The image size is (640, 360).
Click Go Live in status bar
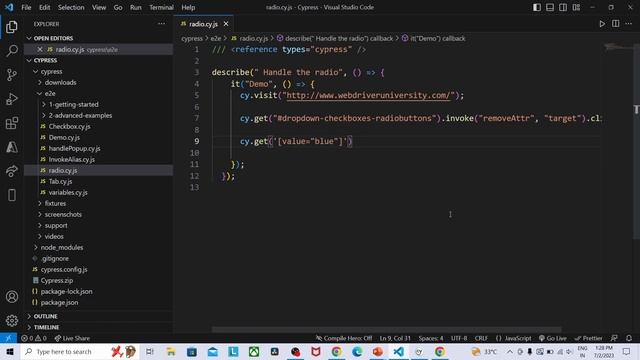pos(552,338)
